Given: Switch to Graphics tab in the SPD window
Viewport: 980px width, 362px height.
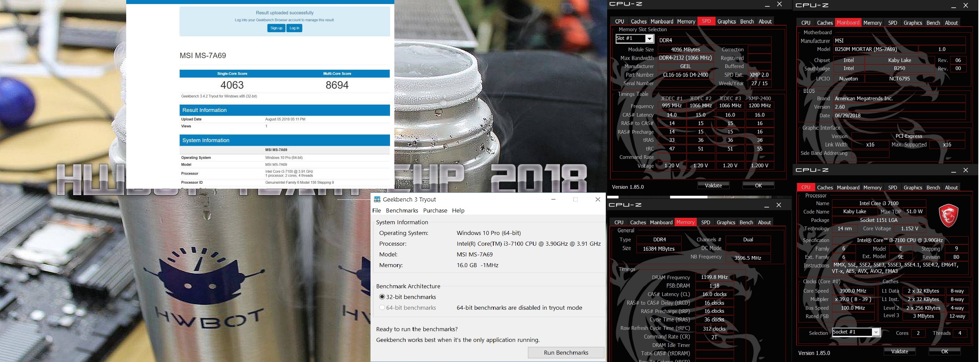Looking at the screenshot, I should click(727, 22).
